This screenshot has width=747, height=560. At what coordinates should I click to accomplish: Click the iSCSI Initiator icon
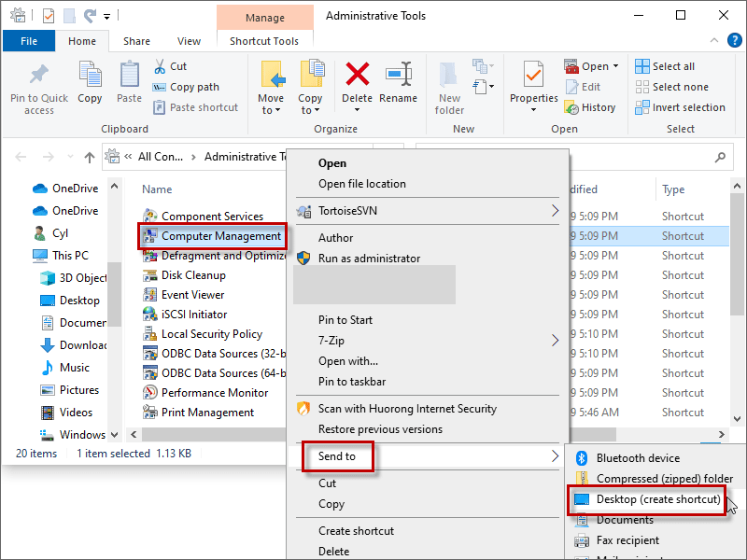coord(150,315)
